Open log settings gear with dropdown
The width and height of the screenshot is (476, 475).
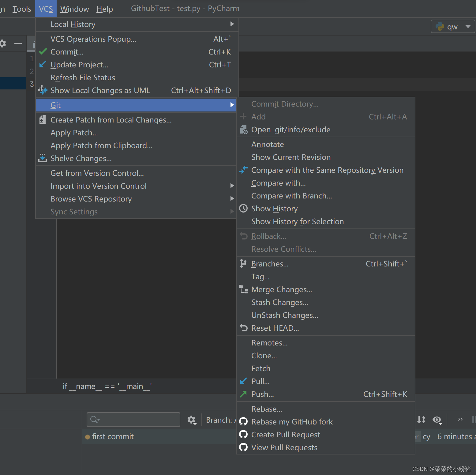tap(192, 420)
